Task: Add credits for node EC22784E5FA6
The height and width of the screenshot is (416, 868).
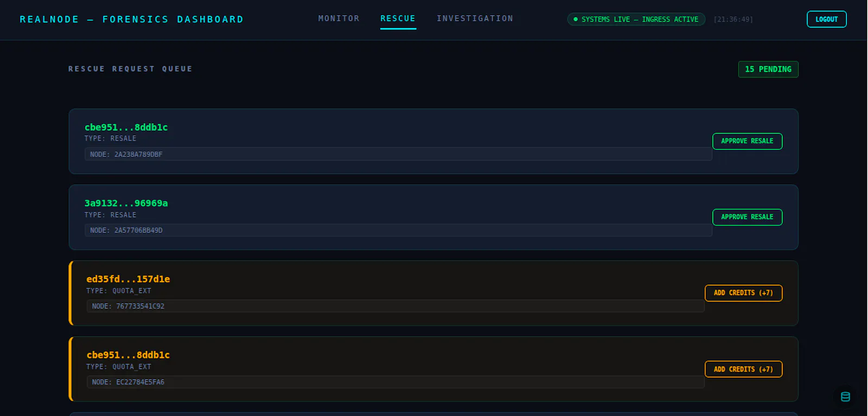Action: [x=743, y=369]
